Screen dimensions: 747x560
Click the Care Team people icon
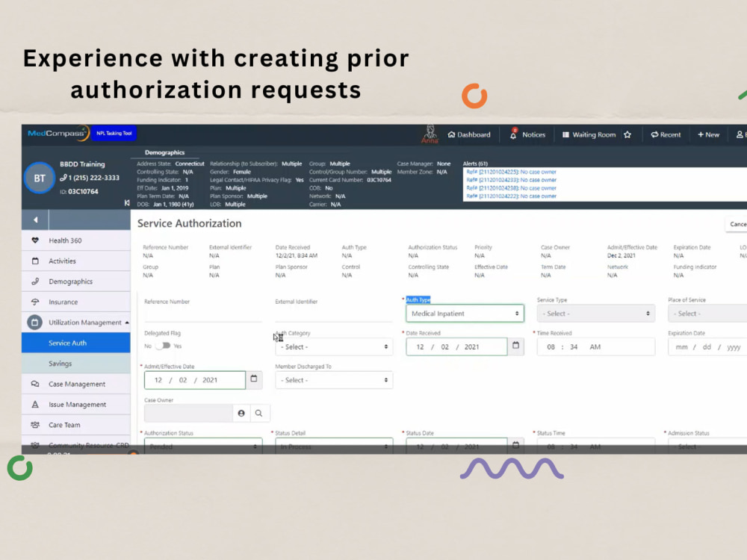(35, 425)
